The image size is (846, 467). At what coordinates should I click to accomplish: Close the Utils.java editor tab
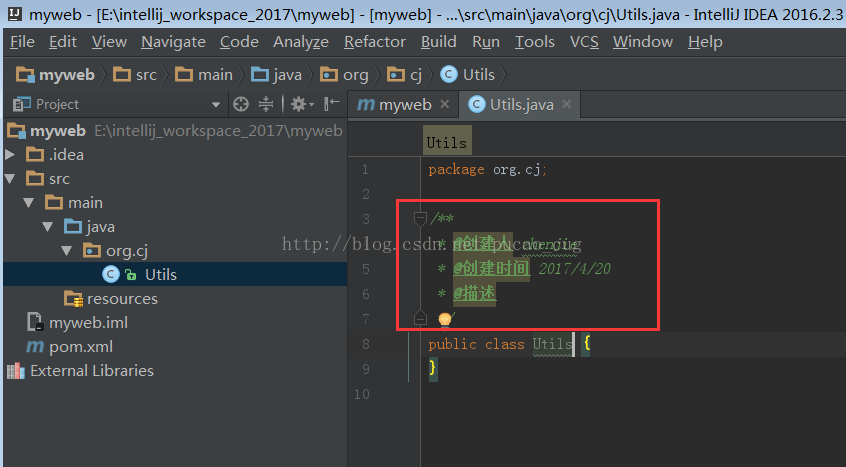(x=567, y=104)
